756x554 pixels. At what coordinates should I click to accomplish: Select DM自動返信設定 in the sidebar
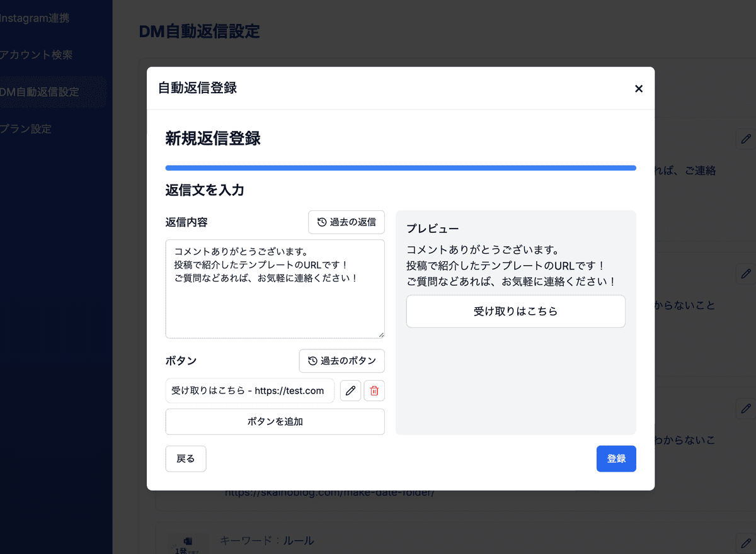pos(40,93)
